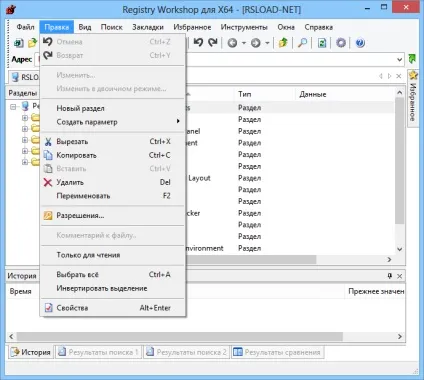Screen dimensions: 424x380
Task: Open Разрешения... menu entry
Action: point(113,216)
